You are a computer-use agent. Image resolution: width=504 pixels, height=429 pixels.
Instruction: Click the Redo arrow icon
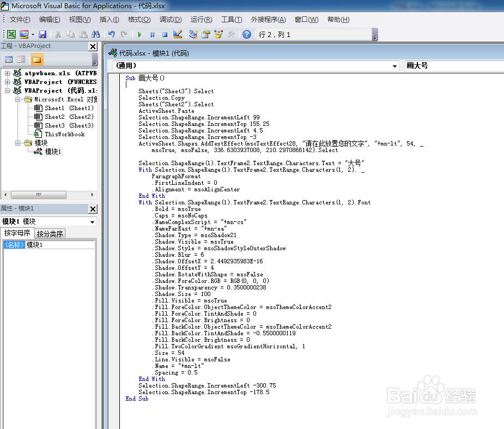point(124,34)
